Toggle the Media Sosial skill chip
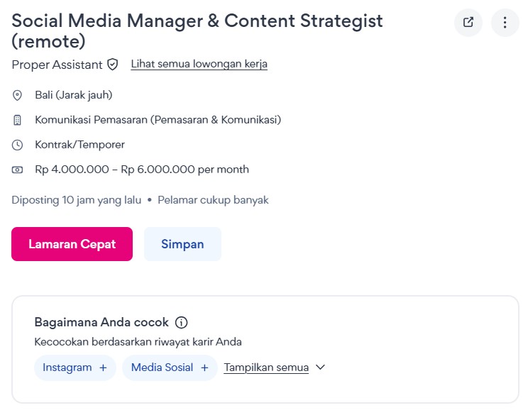Screen dimensions: 528x420 (x=162, y=367)
